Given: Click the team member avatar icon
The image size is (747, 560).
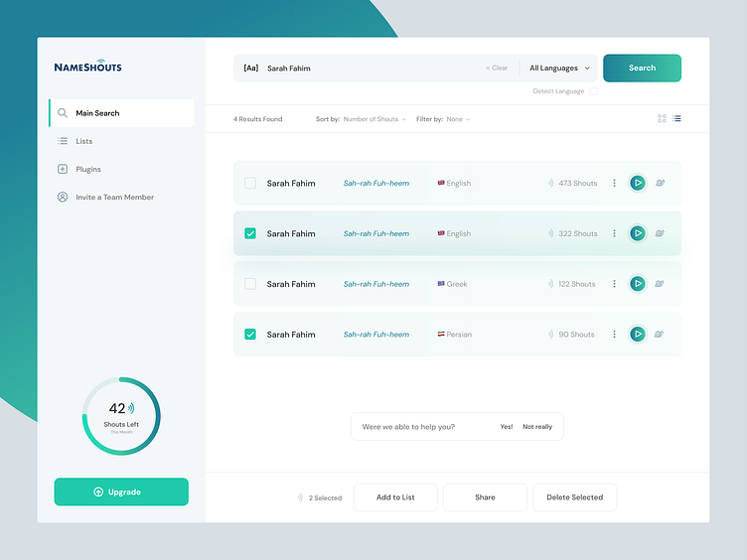Looking at the screenshot, I should tap(63, 198).
